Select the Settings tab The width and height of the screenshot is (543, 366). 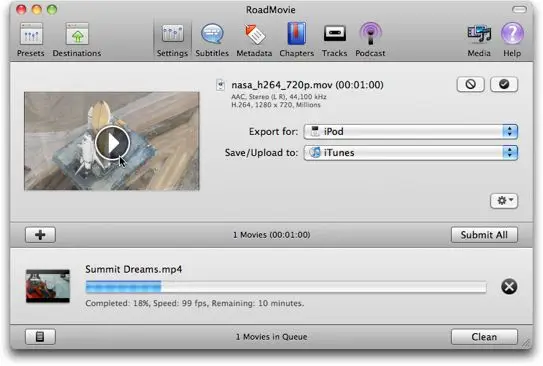[172, 39]
